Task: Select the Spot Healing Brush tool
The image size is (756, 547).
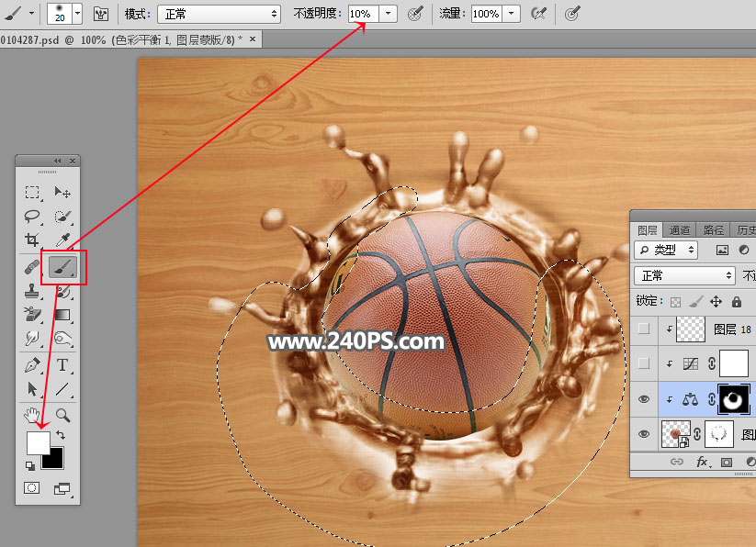Action: pyautogui.click(x=32, y=267)
